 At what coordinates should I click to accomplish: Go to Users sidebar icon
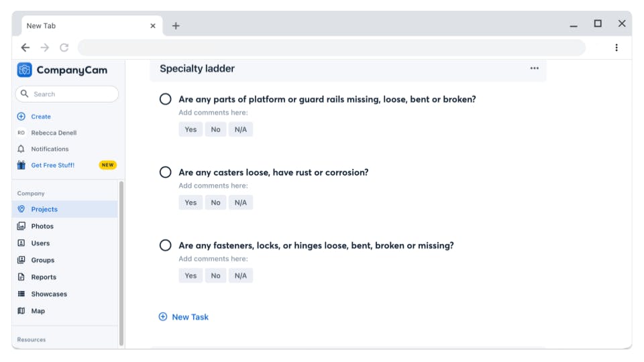click(x=21, y=243)
